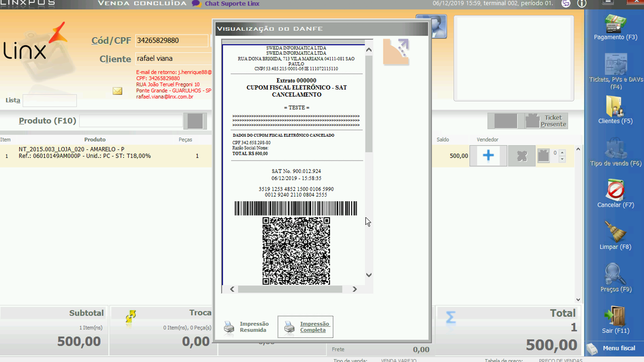This screenshot has height=362, width=644.
Task: Click the sigma Total icon
Action: tap(451, 317)
